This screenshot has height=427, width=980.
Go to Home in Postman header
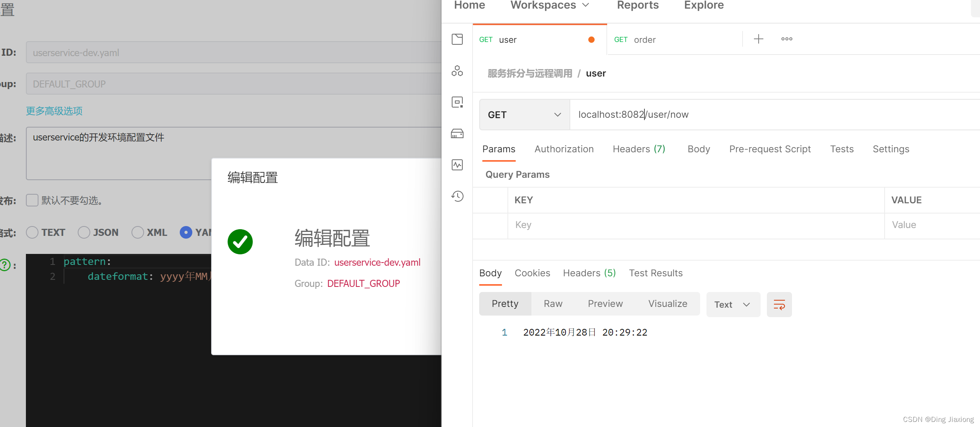click(x=469, y=5)
